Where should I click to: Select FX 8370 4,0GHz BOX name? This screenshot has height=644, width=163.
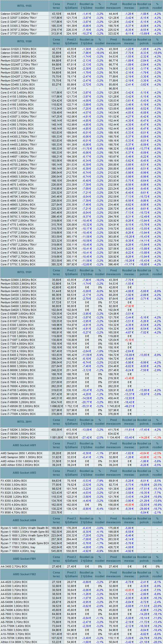[x=14, y=505]
